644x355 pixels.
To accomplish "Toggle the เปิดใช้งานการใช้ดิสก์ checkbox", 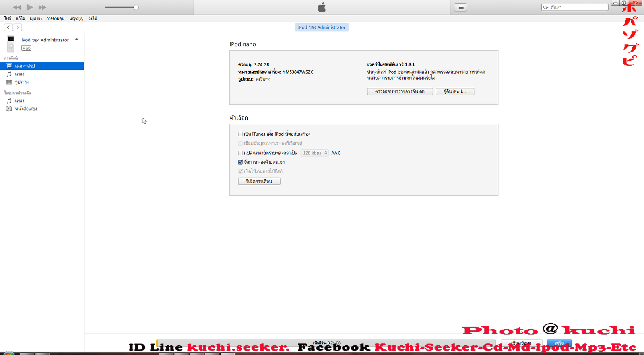I will tap(240, 171).
